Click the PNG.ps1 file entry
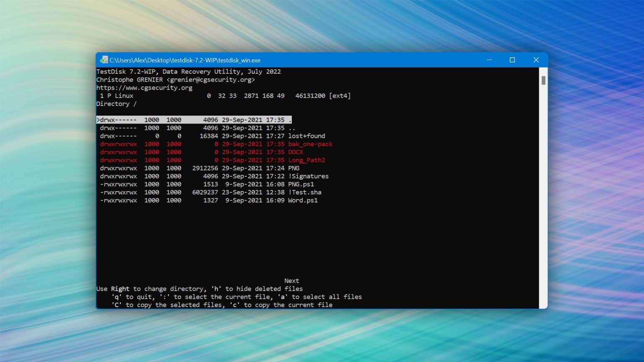Image resolution: width=644 pixels, height=362 pixels. [x=301, y=184]
